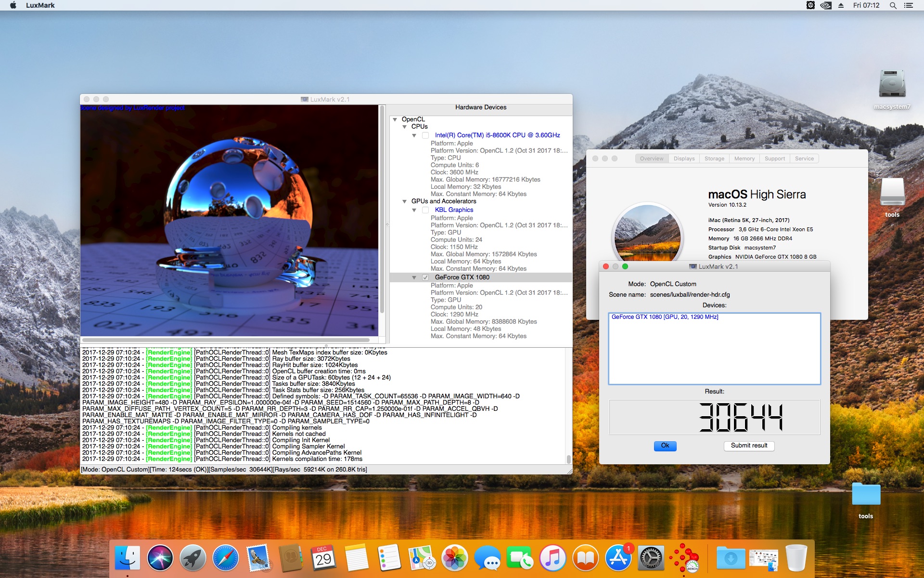
Task: Open System Preferences gear in dock
Action: click(651, 558)
